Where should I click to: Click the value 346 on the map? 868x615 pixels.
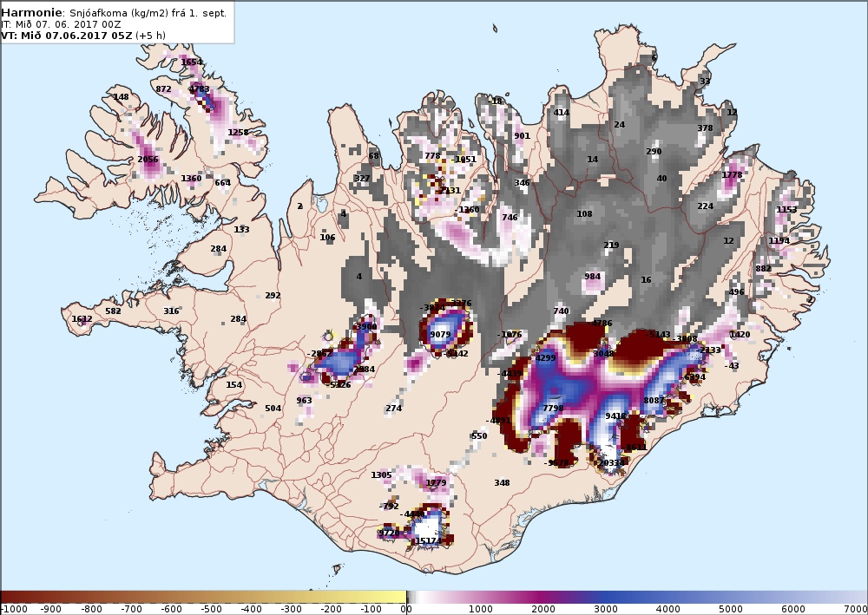522,182
